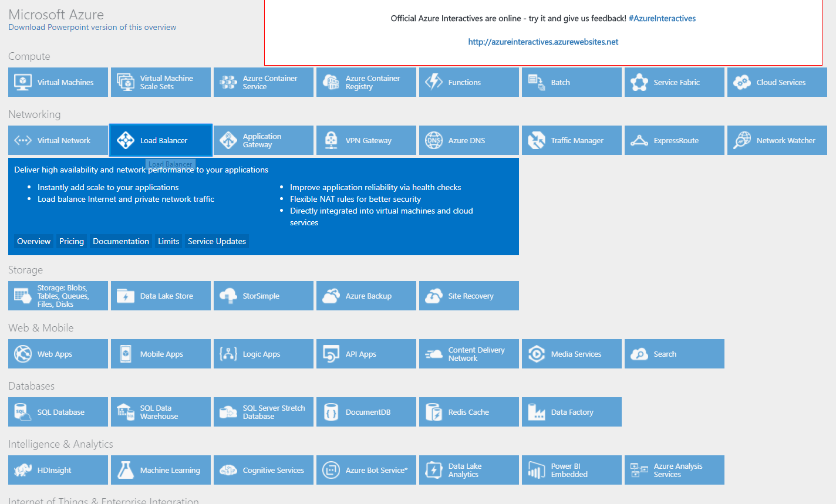This screenshot has width=836, height=504.
Task: Click the SQL Data Warehouse icon
Action: [x=126, y=412]
